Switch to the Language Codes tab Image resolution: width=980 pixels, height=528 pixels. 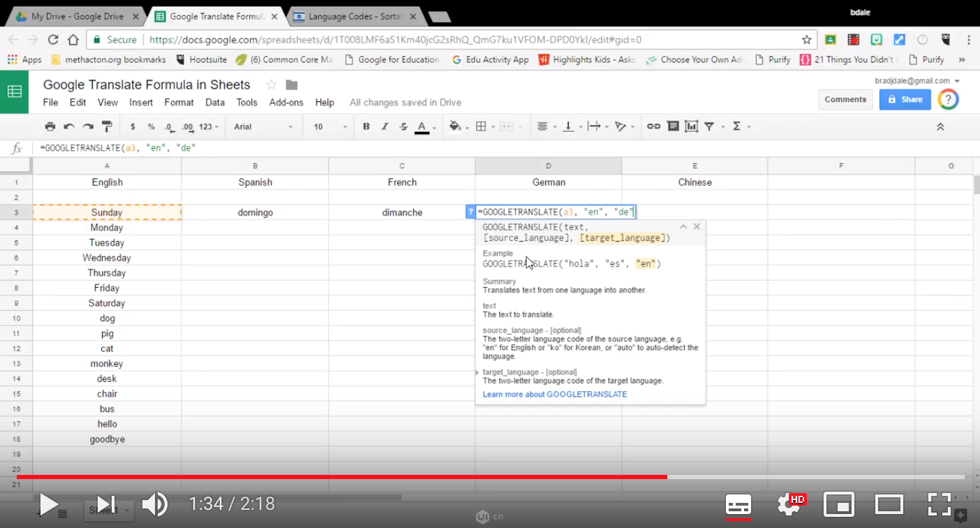click(355, 16)
